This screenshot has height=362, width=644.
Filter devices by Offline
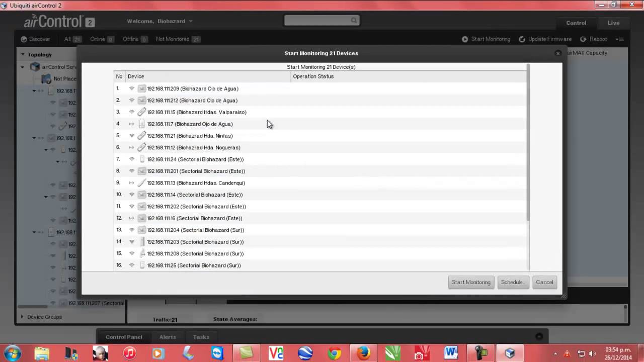[x=135, y=39]
